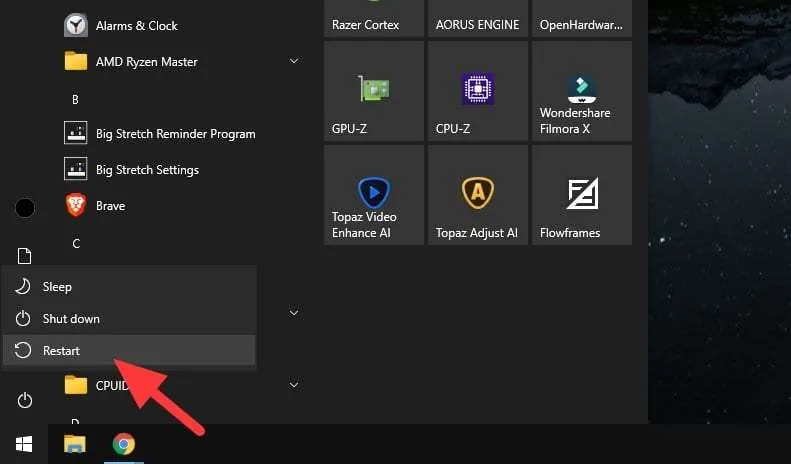
Task: Launch the GPU-Z tile
Action: click(x=374, y=91)
